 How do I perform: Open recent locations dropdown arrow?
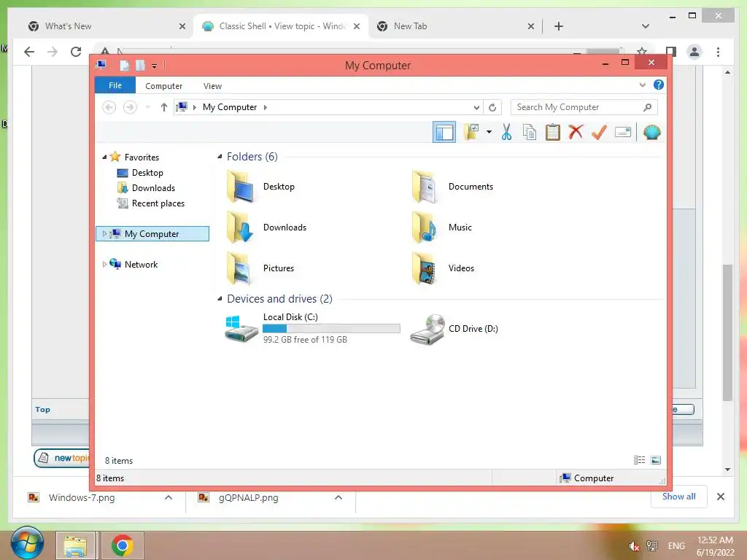[147, 107]
